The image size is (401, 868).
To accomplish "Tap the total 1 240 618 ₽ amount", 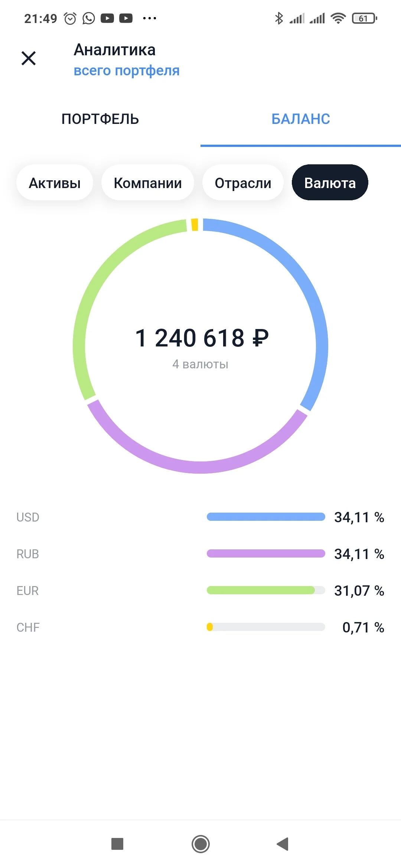I will tap(202, 338).
